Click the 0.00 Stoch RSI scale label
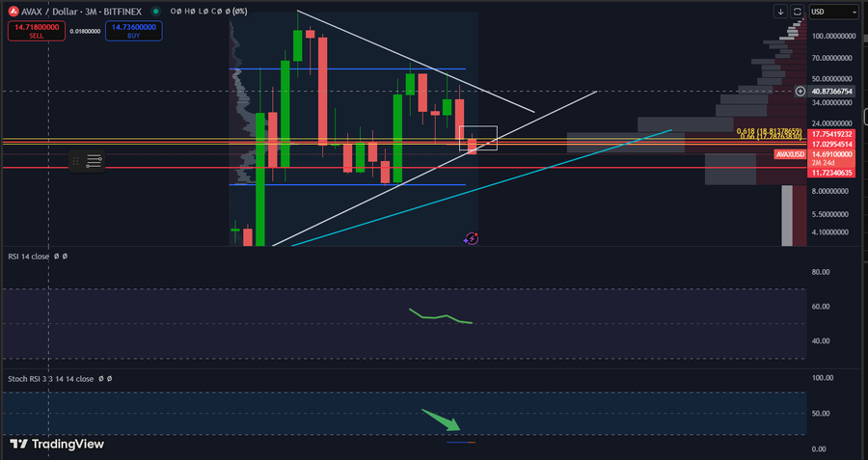 (x=818, y=449)
